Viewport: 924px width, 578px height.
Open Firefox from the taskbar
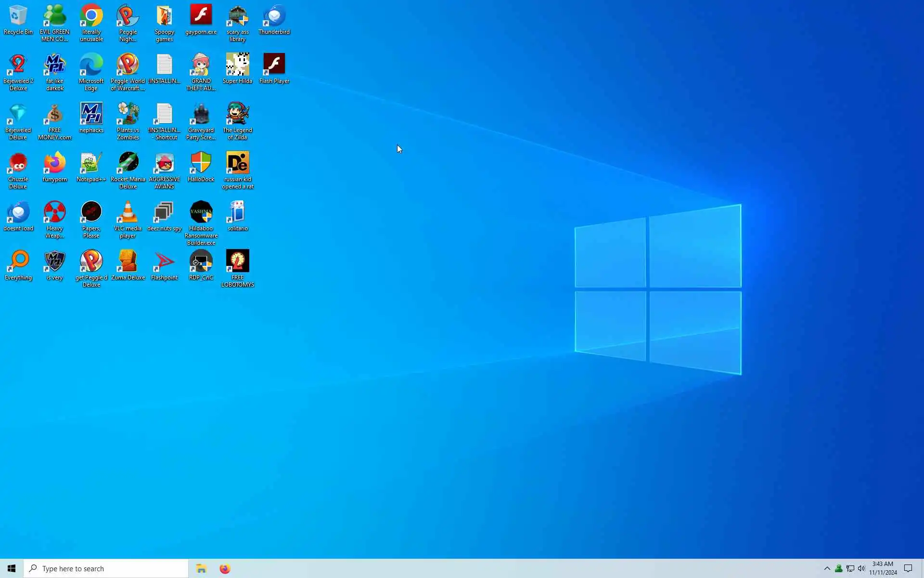coord(225,568)
